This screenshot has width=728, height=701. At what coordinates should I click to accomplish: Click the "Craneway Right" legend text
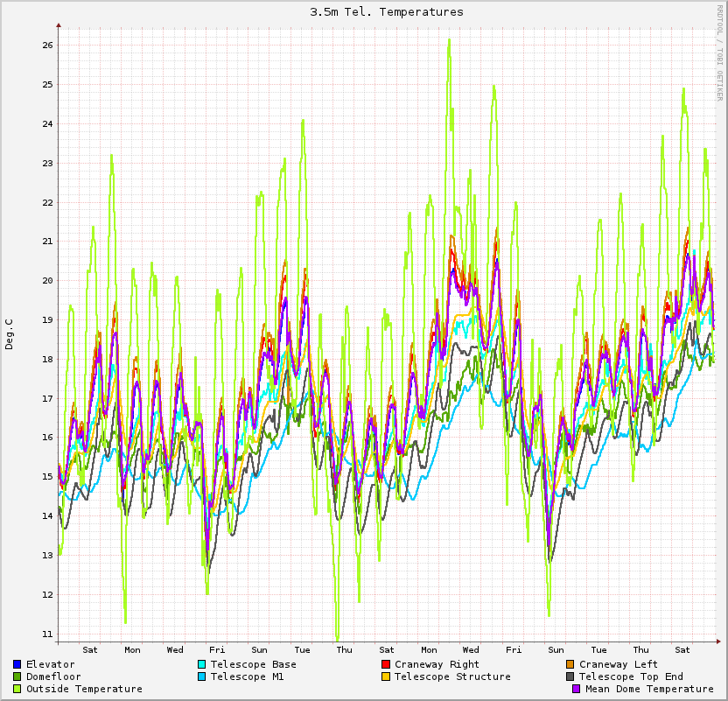click(x=437, y=664)
